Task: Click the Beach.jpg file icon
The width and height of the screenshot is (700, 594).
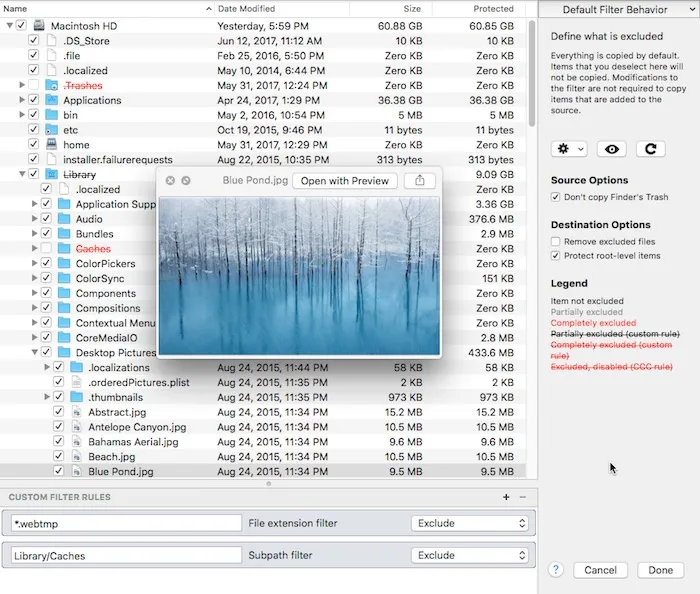Action: click(x=77, y=456)
